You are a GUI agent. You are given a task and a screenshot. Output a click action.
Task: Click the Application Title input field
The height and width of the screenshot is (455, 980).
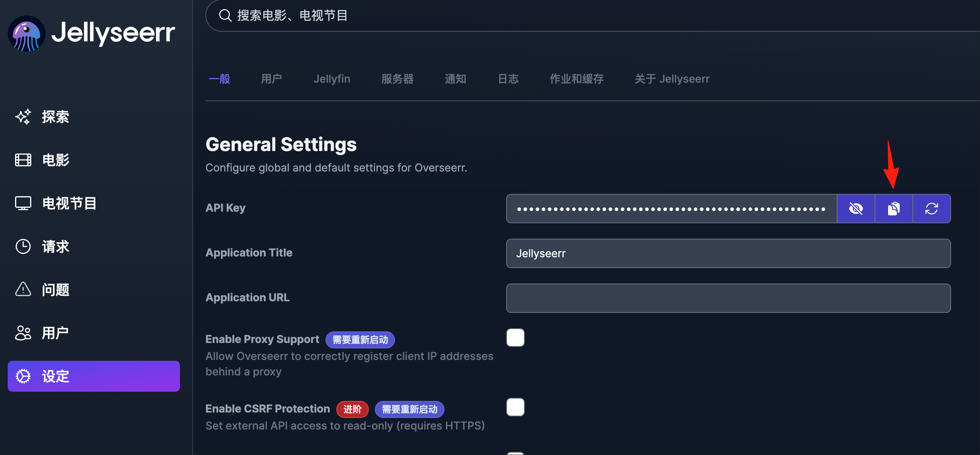[x=728, y=253]
